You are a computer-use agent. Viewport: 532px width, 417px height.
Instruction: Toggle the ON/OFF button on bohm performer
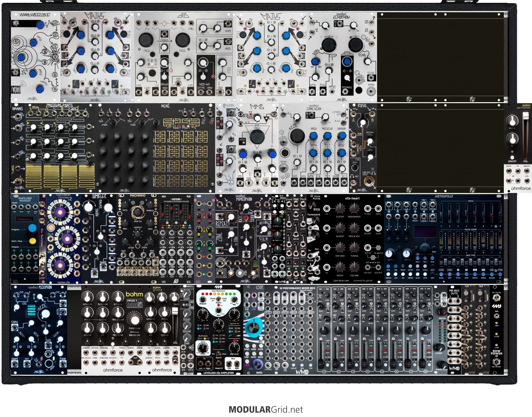(512, 157)
